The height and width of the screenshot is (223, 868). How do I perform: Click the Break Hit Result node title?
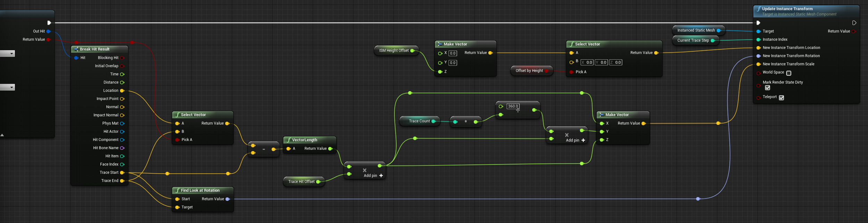click(x=94, y=49)
